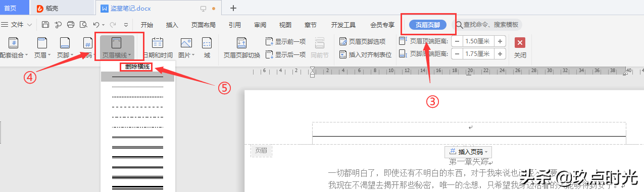The height and width of the screenshot is (192, 644).
Task: Insert 日期和时间 date and time
Action: point(157,48)
